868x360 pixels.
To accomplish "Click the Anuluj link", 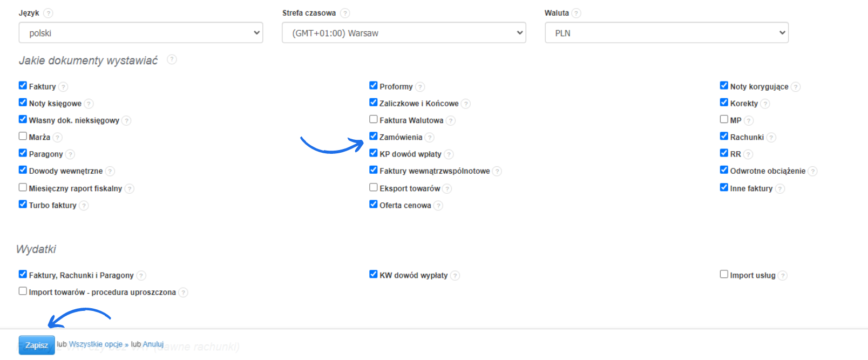I will (153, 344).
